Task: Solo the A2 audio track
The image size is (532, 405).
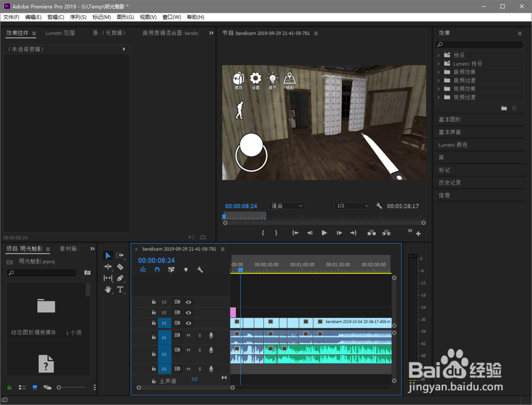Action: [x=200, y=350]
